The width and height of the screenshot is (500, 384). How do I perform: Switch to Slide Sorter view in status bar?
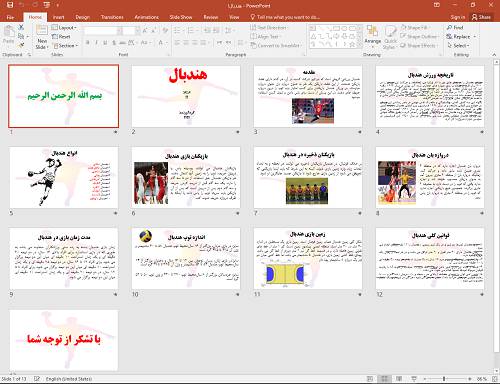pyautogui.click(x=384, y=379)
